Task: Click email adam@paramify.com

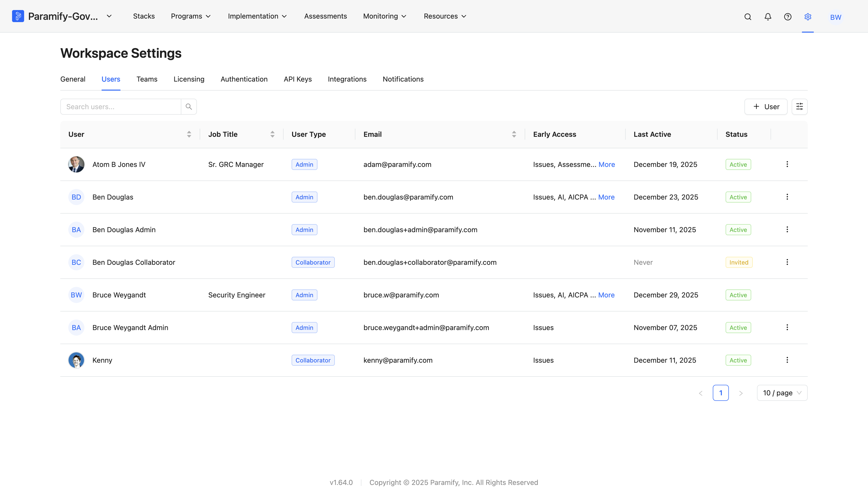Action: click(x=397, y=164)
